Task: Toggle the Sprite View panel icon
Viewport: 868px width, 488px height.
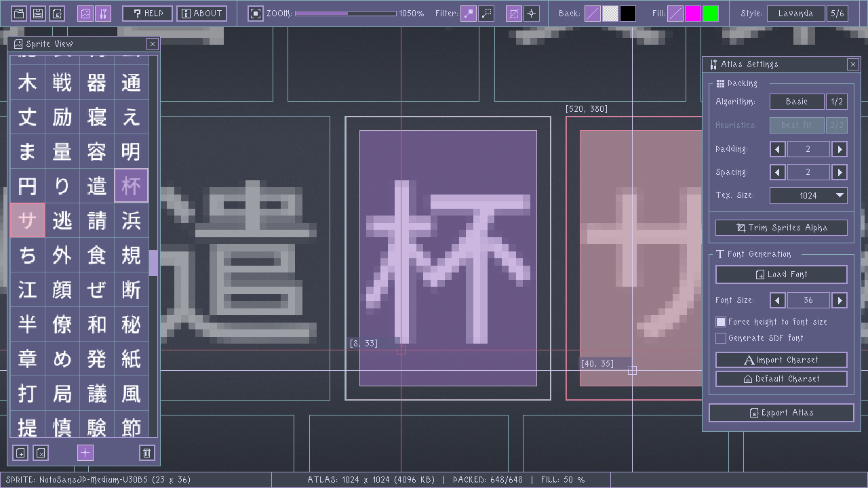Action: coord(85,14)
